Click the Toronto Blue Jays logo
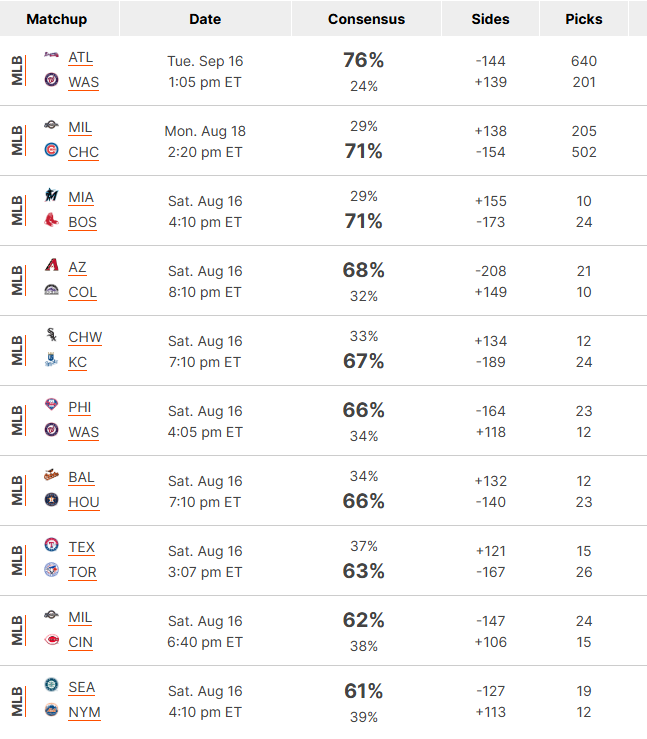The image size is (647, 739). [x=51, y=570]
